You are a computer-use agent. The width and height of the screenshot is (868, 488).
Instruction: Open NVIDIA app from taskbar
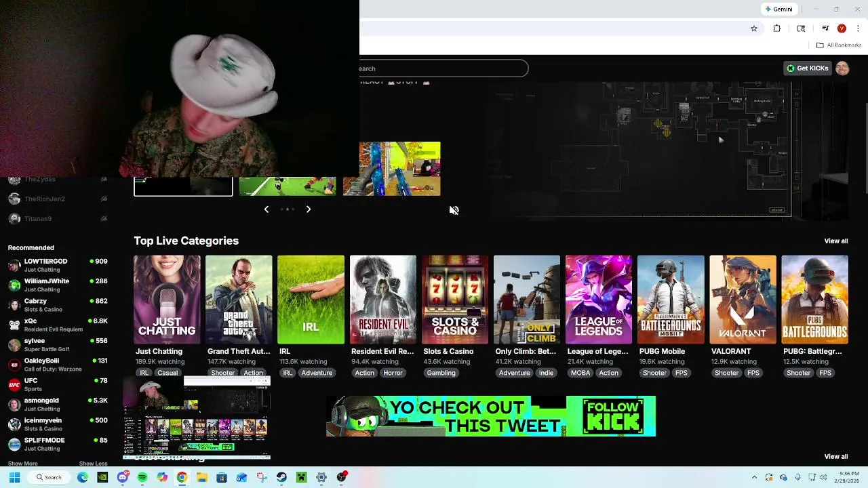(102, 477)
